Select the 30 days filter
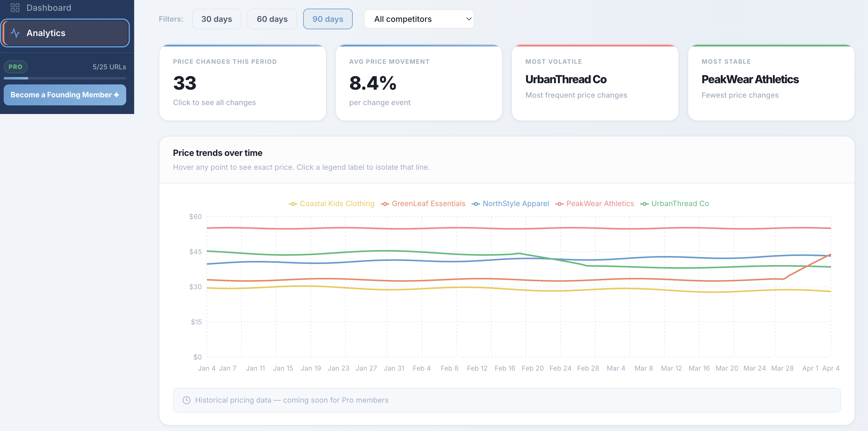868x431 pixels. (x=217, y=19)
